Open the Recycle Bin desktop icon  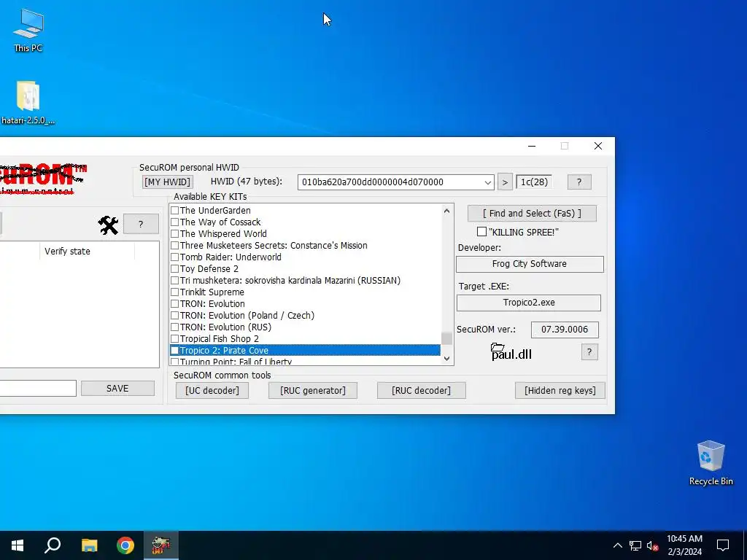(711, 462)
